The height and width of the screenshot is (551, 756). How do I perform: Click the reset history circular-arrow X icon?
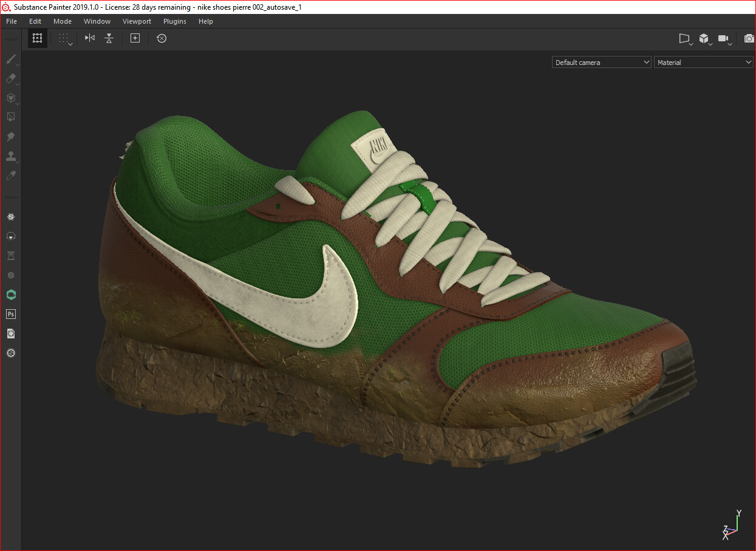(x=162, y=38)
